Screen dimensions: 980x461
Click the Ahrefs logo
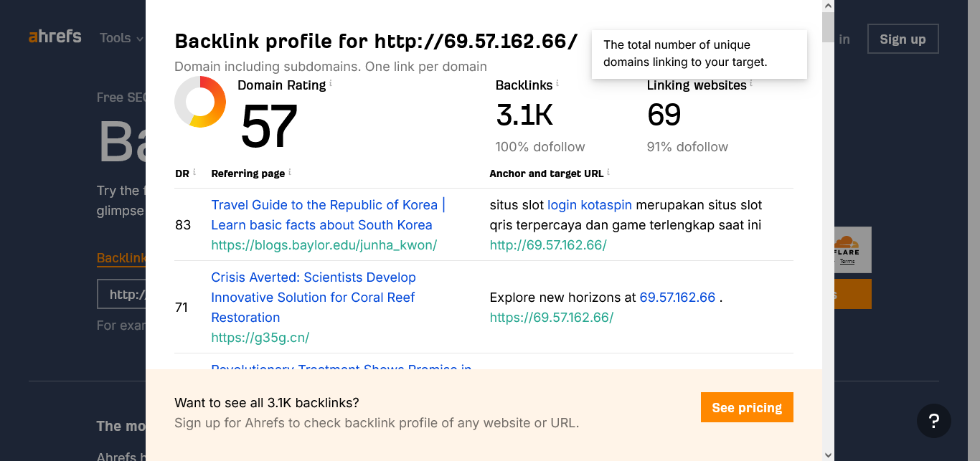tap(55, 37)
